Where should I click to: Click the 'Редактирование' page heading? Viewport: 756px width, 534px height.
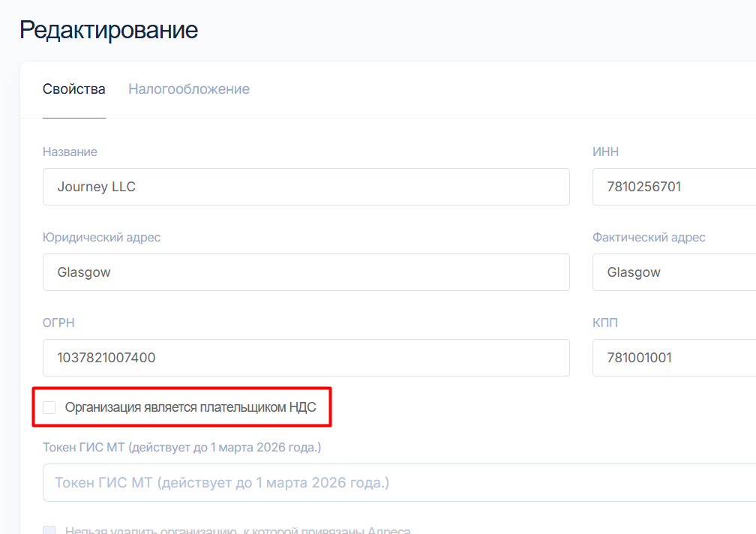109,30
